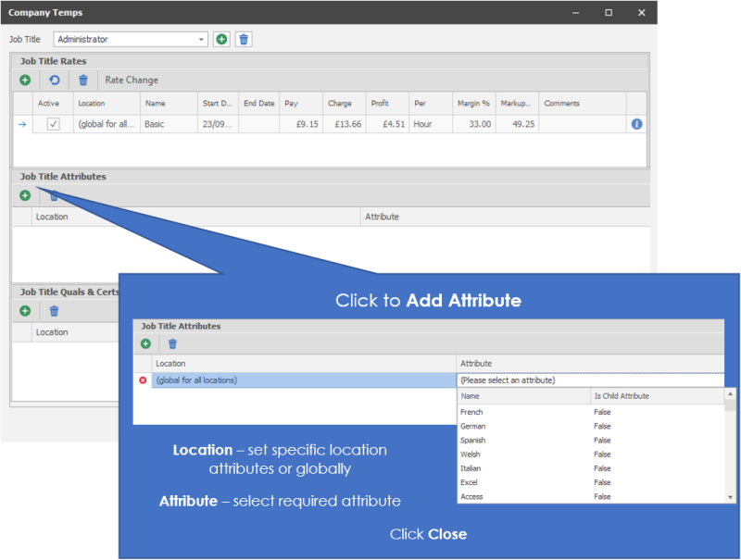Screen dimensions: 741x560
Task: Click the red error icon on attribute row
Action: click(143, 380)
